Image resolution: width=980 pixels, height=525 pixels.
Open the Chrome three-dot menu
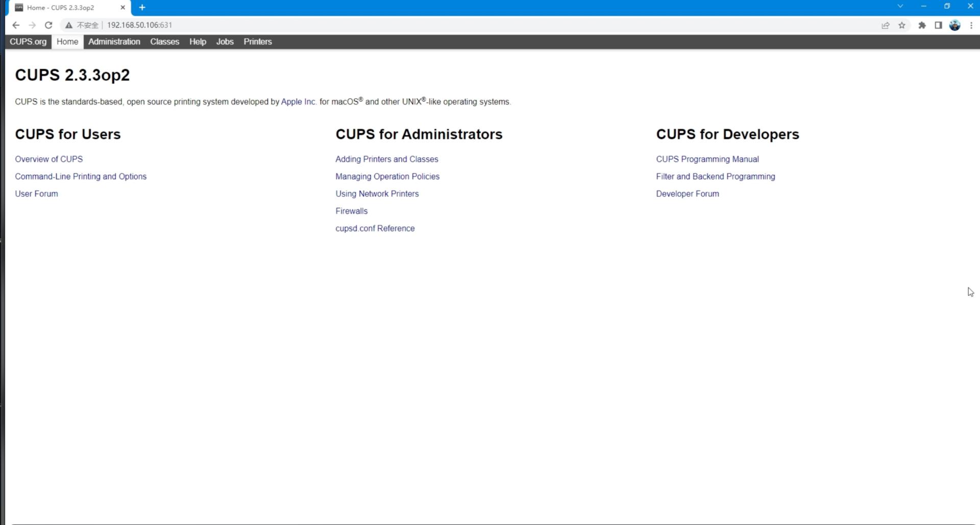971,25
